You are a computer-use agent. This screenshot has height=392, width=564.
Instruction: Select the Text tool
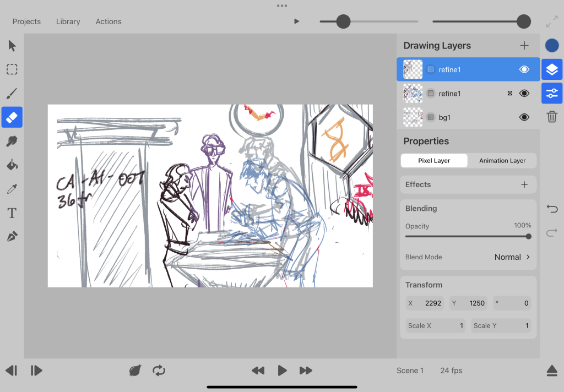point(12,213)
